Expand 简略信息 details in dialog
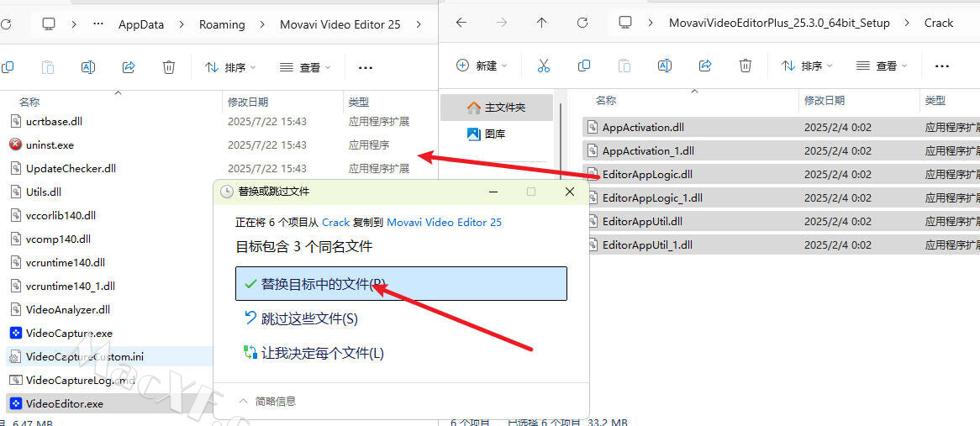 [267, 401]
